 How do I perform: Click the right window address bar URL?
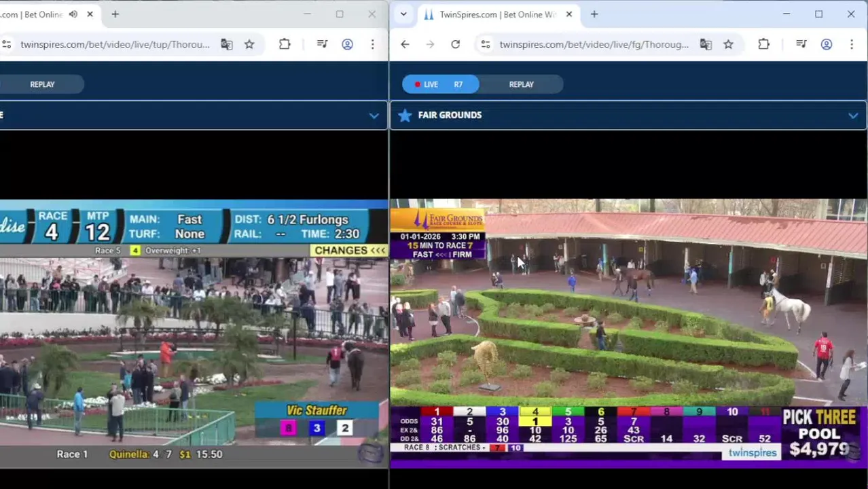(594, 44)
